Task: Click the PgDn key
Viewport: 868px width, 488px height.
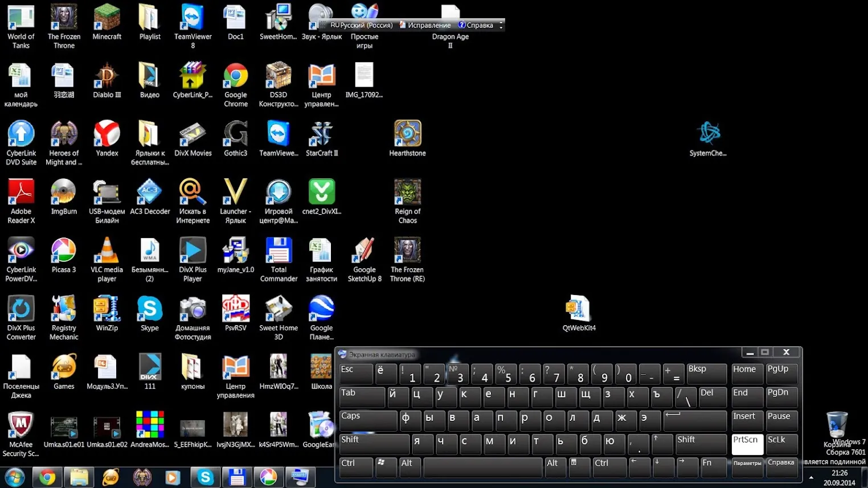Action: point(782,397)
